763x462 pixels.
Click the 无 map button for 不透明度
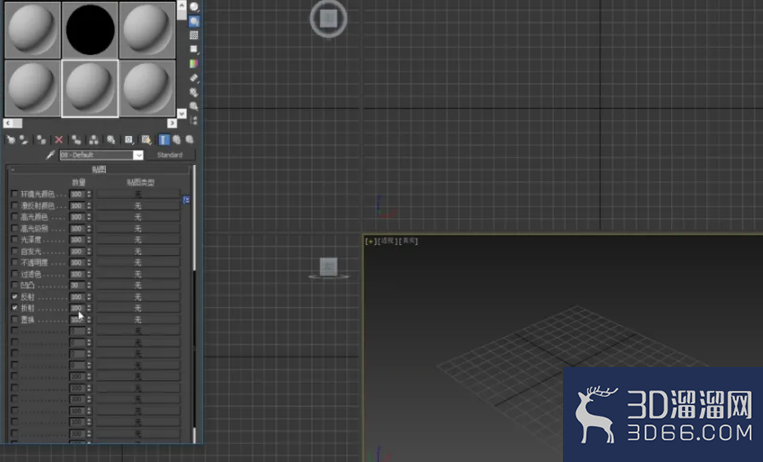coord(138,262)
